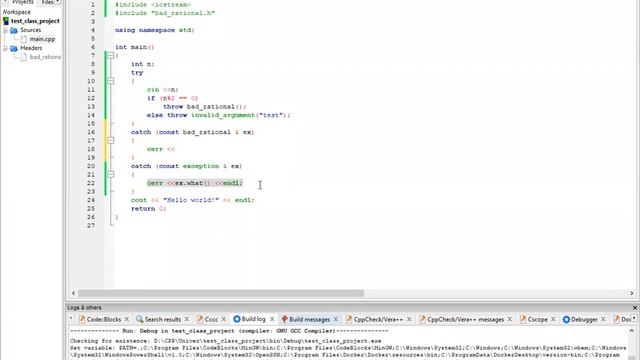
Task: Click the Sources folder icon
Action: tap(14, 30)
